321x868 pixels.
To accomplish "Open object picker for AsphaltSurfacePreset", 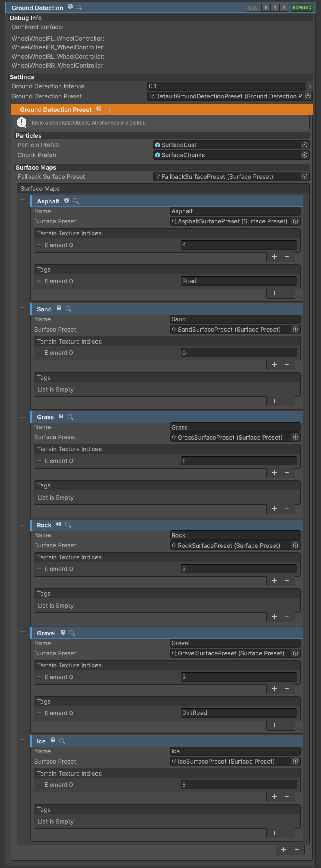I will [x=296, y=221].
